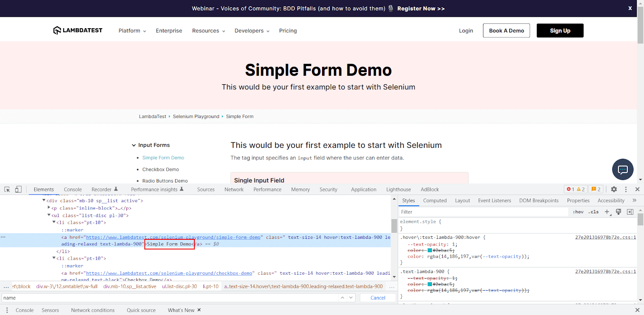Open the simple-form-demo href link in DOM

[173, 237]
